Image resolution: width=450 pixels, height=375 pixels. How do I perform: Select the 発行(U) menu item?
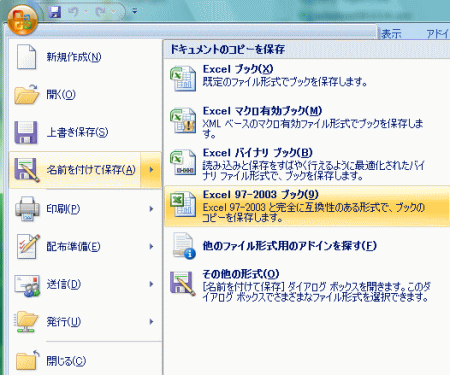(86, 322)
